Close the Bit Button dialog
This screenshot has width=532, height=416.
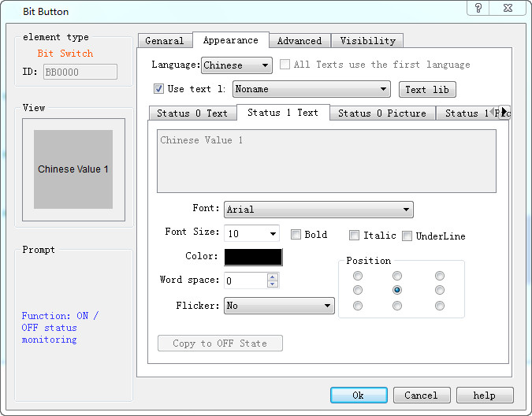tap(508, 8)
